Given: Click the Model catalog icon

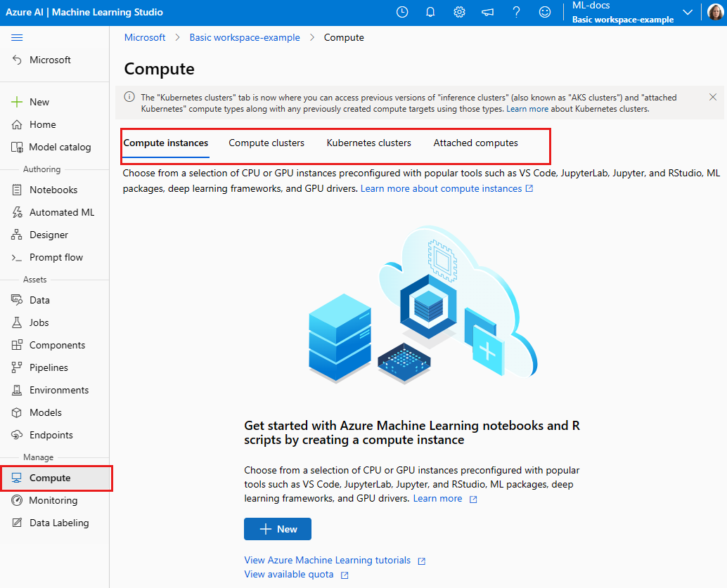Looking at the screenshot, I should (17, 148).
